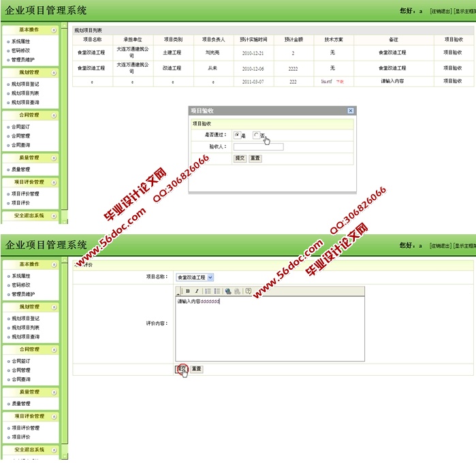
Task: Open the editor help question-mark icon
Action: click(x=249, y=291)
